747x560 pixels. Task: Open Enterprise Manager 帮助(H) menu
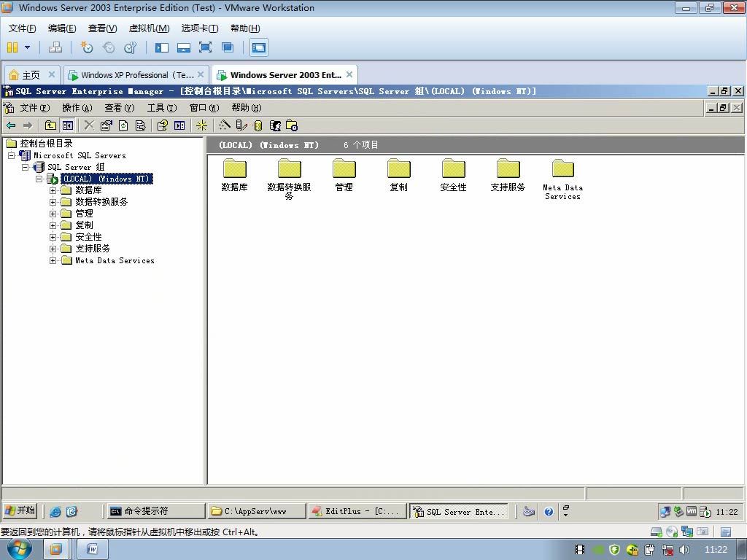click(247, 108)
